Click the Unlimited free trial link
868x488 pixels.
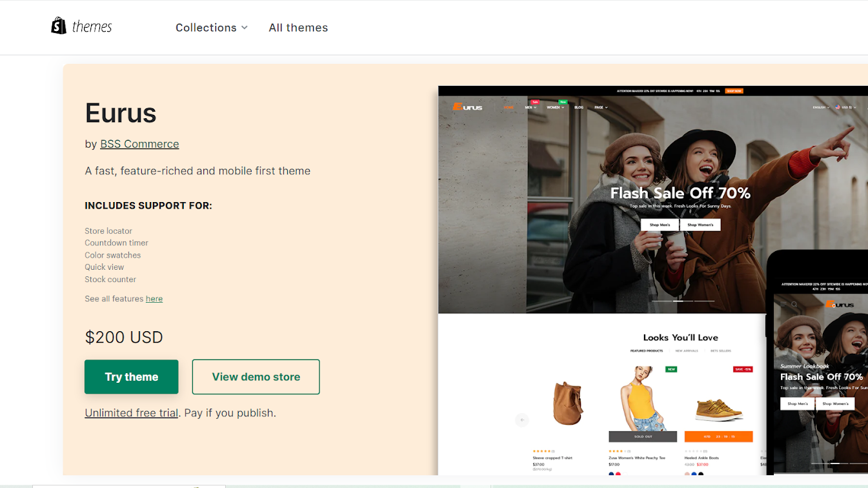[x=131, y=412]
